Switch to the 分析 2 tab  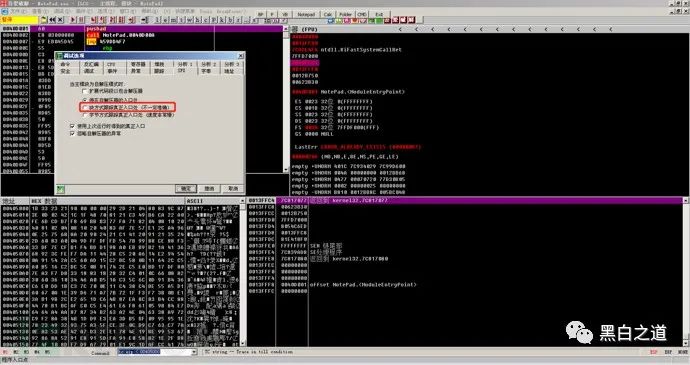[x=209, y=64]
